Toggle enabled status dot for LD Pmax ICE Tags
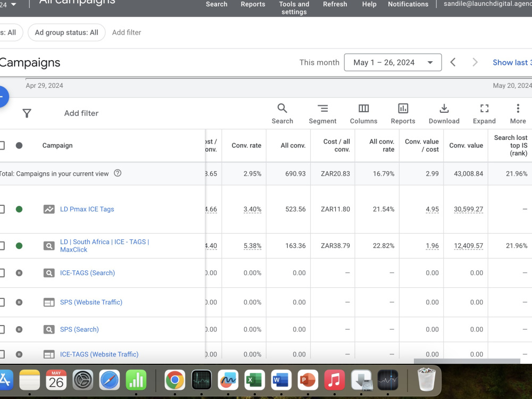 point(19,209)
